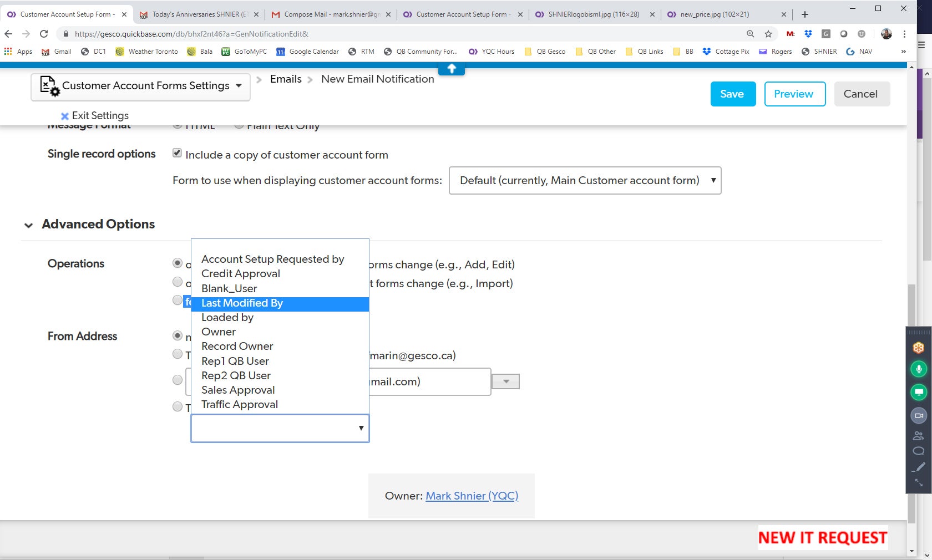Select the From Address radio beside the email box

click(178, 380)
